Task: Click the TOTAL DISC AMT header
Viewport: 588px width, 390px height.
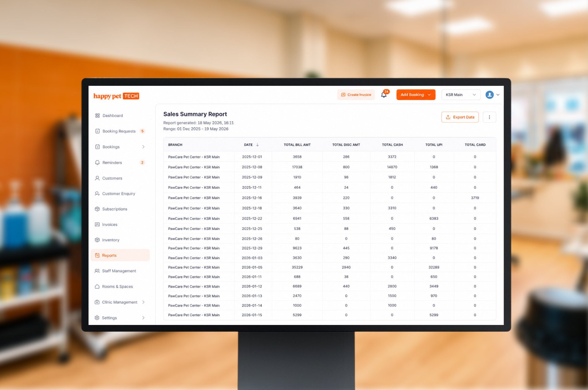Action: [x=346, y=145]
